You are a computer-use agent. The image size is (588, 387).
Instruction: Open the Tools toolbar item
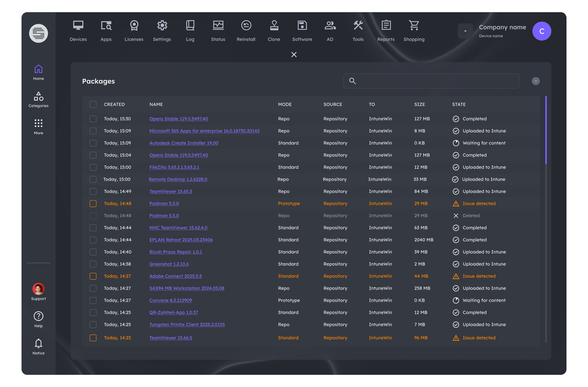coord(358,31)
